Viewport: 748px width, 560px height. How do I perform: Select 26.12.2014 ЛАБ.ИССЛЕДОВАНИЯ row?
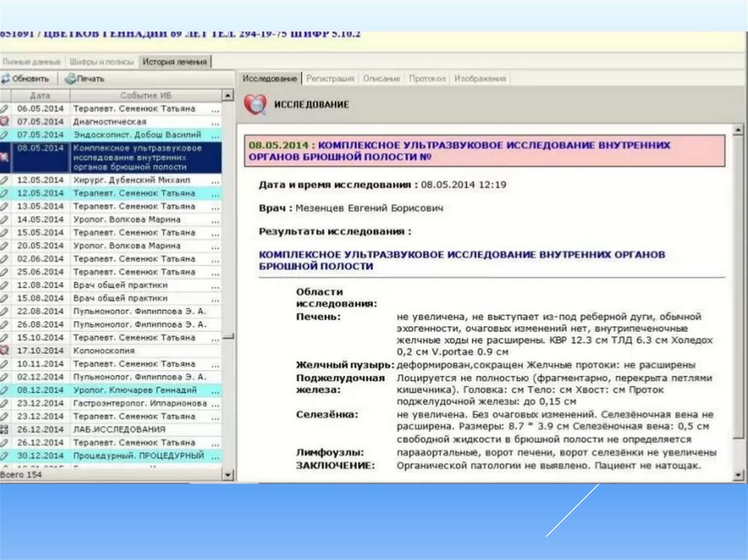click(111, 429)
